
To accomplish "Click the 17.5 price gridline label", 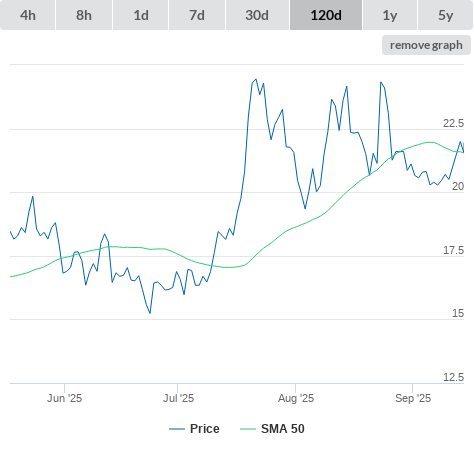I will [x=453, y=250].
